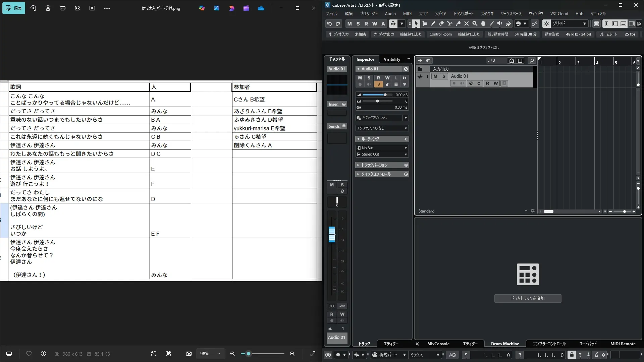Switch to the MixConsole tab
Viewport: 644px width, 362px height.
pos(438,344)
